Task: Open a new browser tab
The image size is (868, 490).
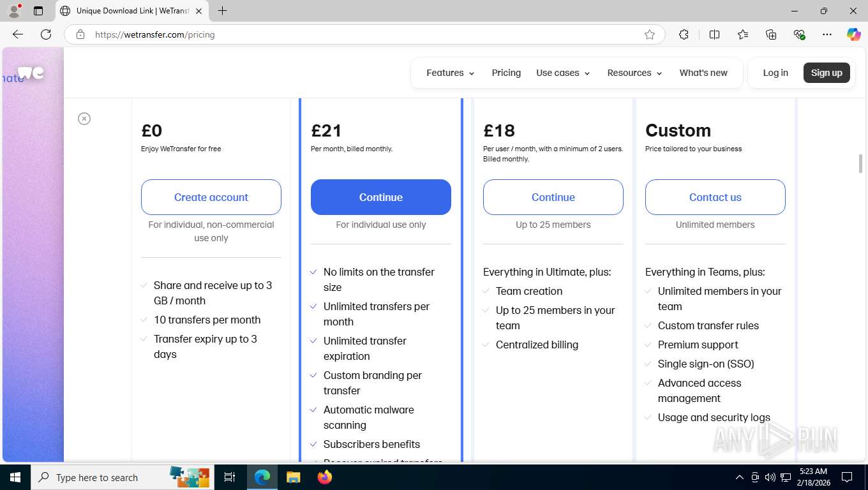Action: tap(222, 11)
